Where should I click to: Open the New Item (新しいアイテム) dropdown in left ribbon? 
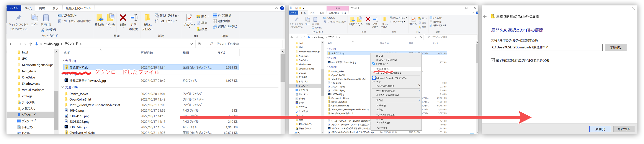[167, 15]
